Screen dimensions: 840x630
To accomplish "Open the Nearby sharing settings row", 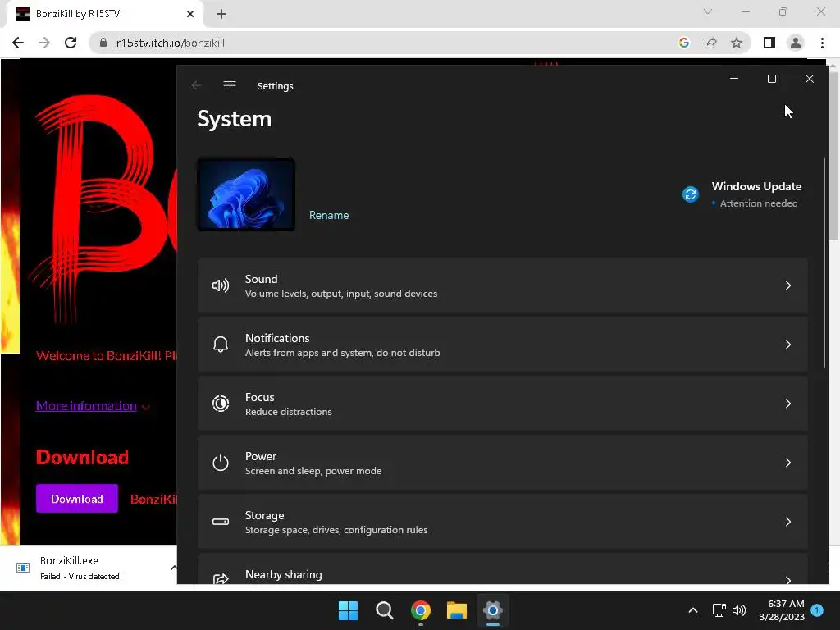I will coord(503,569).
